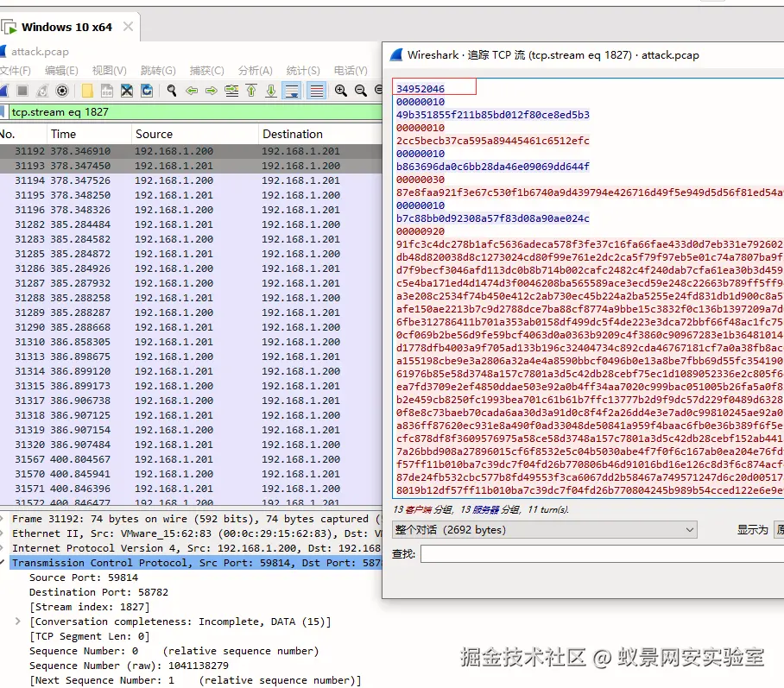Image resolution: width=784 pixels, height=688 pixels.
Task: Open the 整个对话 (2692 bytes) dropdown
Action: (x=545, y=529)
